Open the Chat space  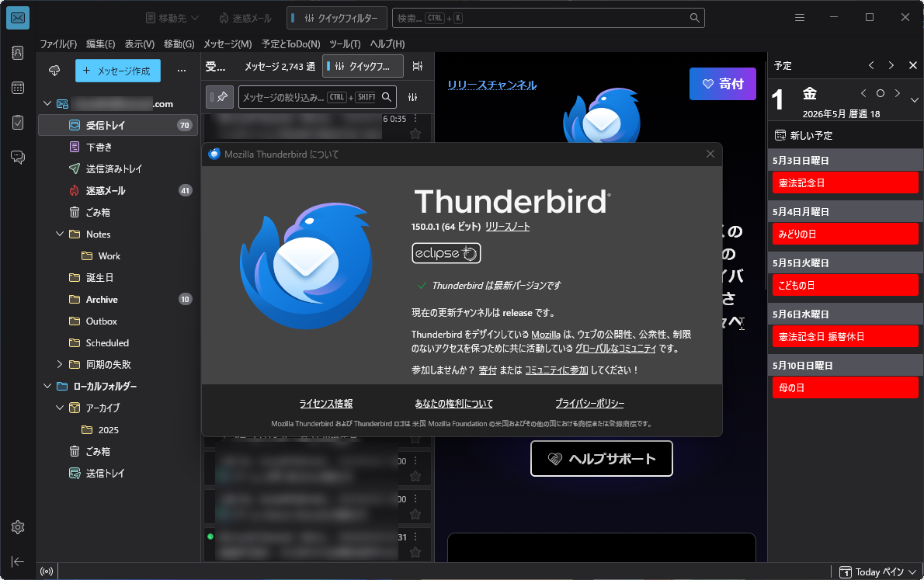coord(18,158)
